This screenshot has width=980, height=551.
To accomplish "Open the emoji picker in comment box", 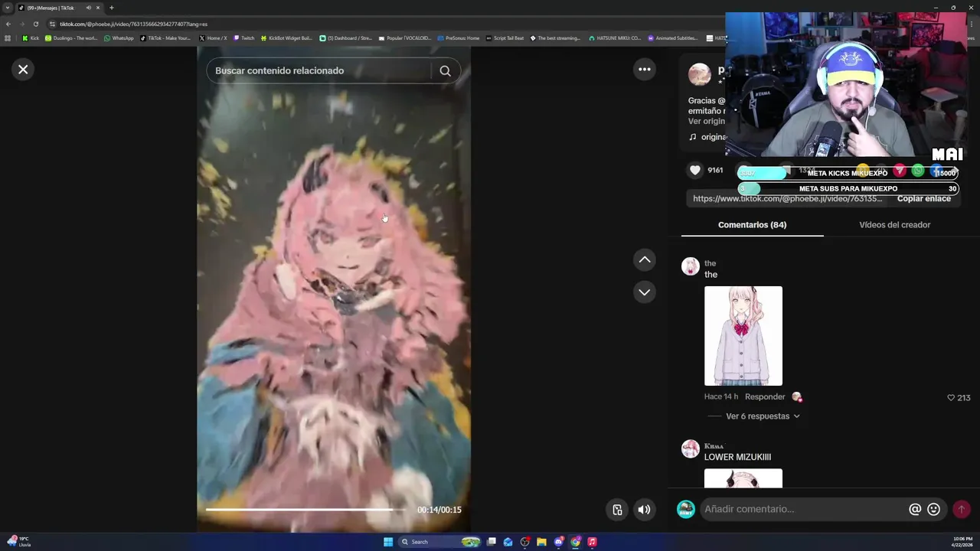I will click(933, 509).
